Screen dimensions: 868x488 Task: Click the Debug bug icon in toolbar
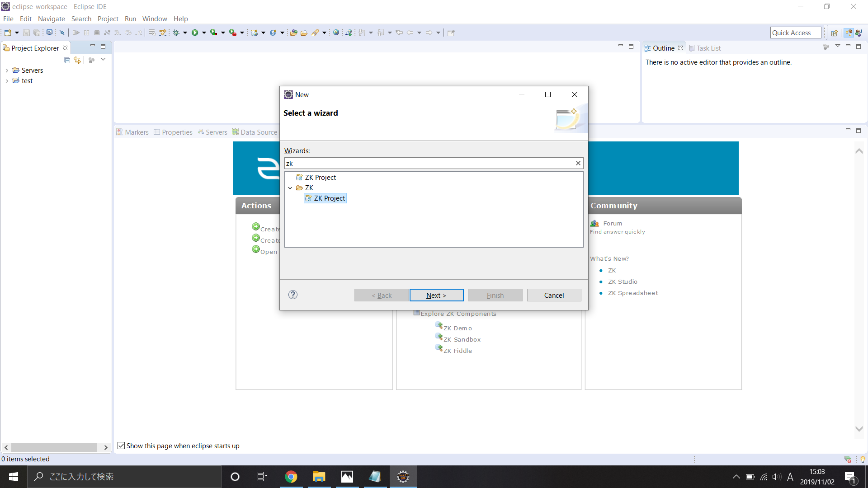tap(176, 33)
